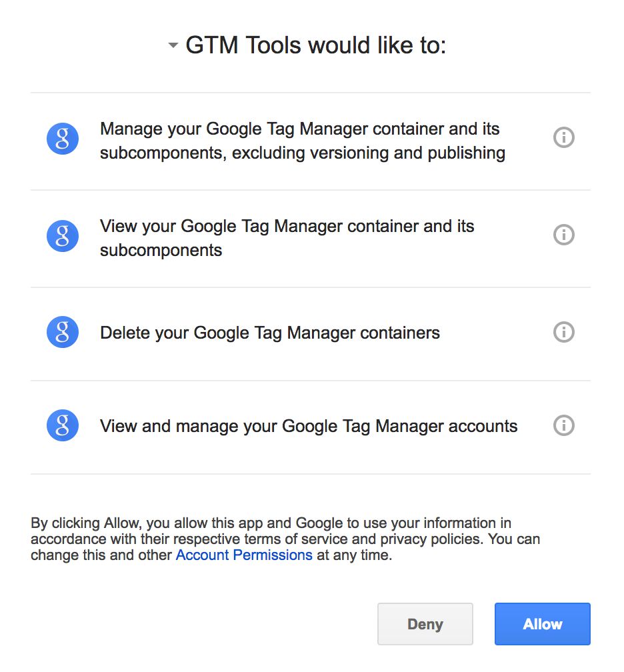Click Google icon beside Manage container permission
Image resolution: width=624 pixels, height=672 pixels.
coord(63,139)
